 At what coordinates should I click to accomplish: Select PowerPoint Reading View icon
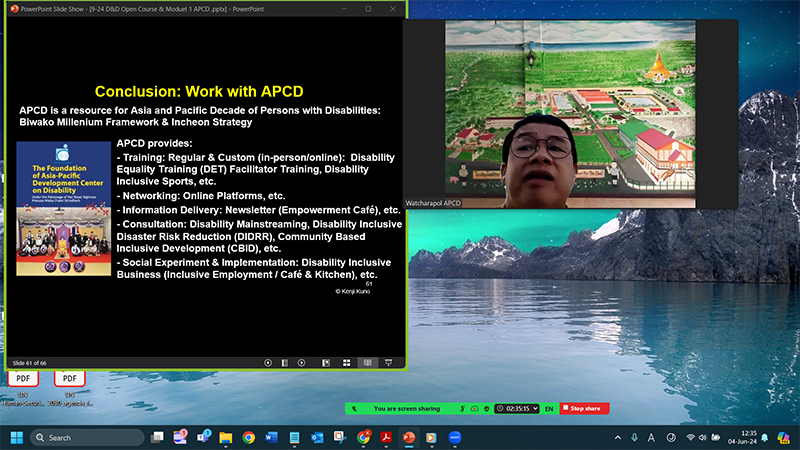[367, 363]
